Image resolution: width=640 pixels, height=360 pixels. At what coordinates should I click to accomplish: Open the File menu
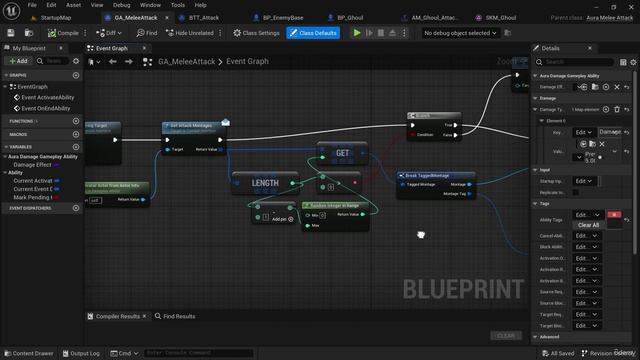pyautogui.click(x=32, y=5)
